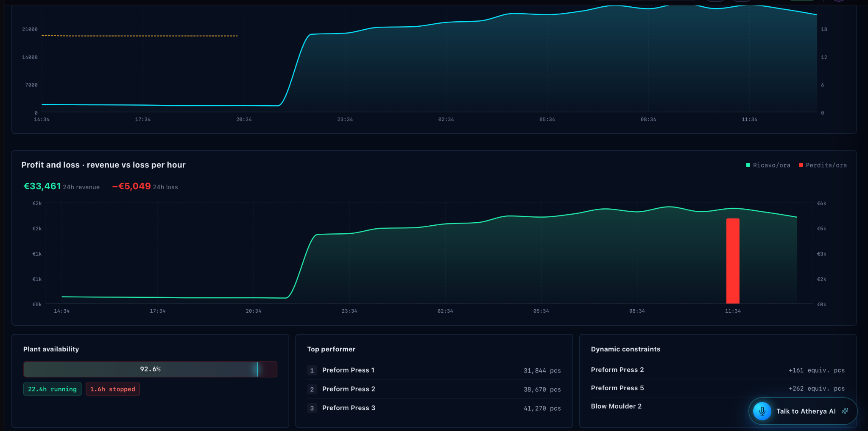The image size is (868, 431).
Task: Click the Dynamic constraints heading
Action: (625, 349)
